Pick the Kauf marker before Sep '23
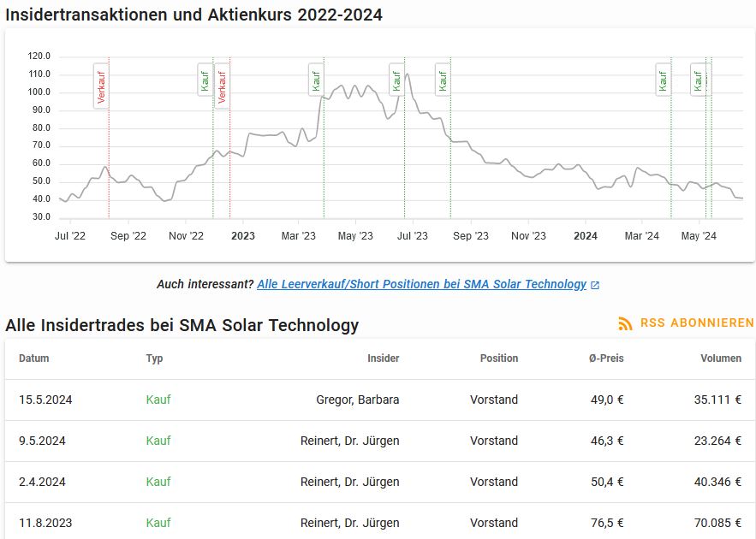The height and width of the screenshot is (539, 756). point(442,79)
